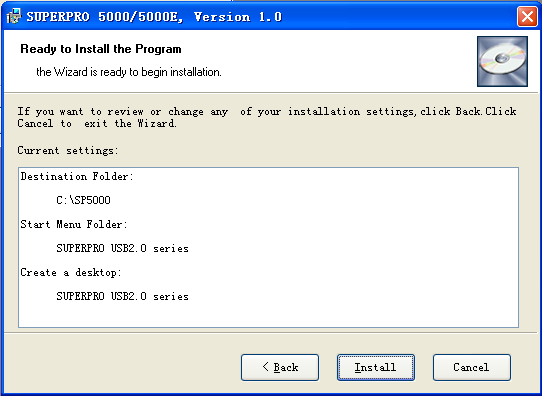Click the installer icon in the title bar

14,16
